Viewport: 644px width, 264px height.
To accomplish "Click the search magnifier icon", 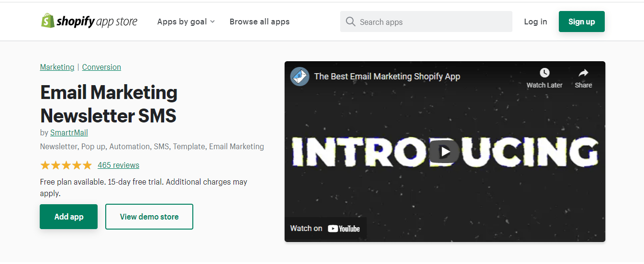I will pyautogui.click(x=350, y=22).
